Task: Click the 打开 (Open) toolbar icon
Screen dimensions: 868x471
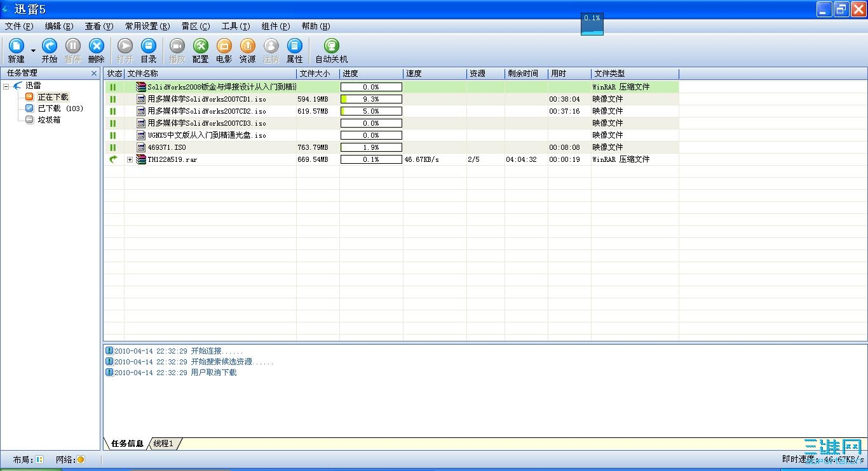Action: point(125,46)
